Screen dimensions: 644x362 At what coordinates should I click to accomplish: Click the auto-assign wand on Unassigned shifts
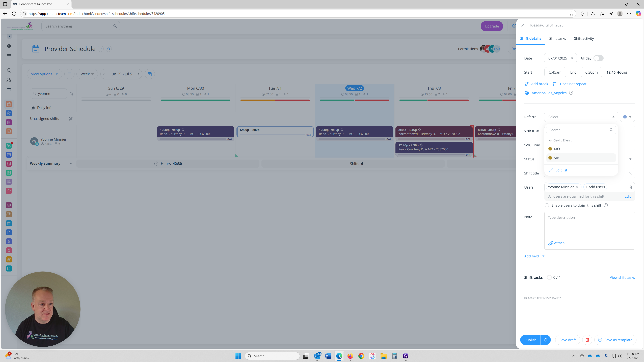(x=70, y=119)
